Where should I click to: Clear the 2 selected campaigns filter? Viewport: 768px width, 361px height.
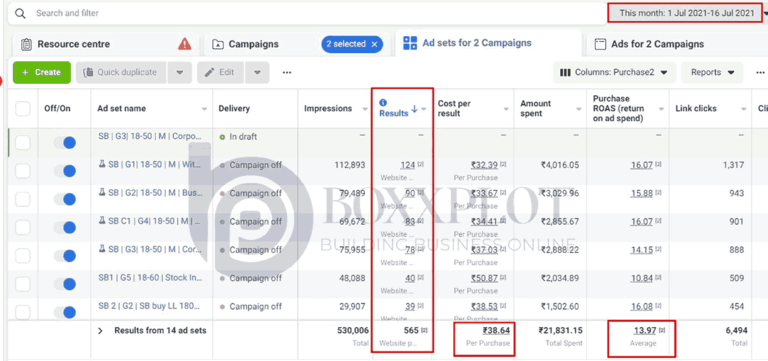coord(374,44)
